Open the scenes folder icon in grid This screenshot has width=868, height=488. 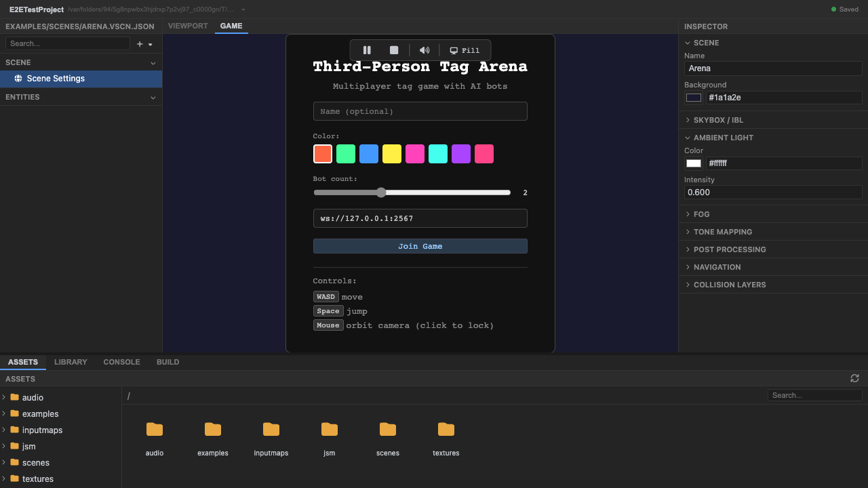click(x=388, y=429)
